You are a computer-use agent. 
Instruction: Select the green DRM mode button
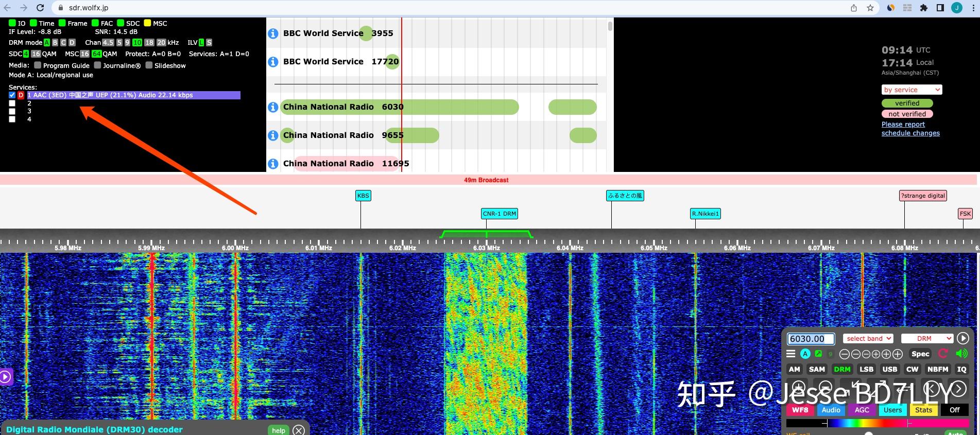[x=842, y=369]
